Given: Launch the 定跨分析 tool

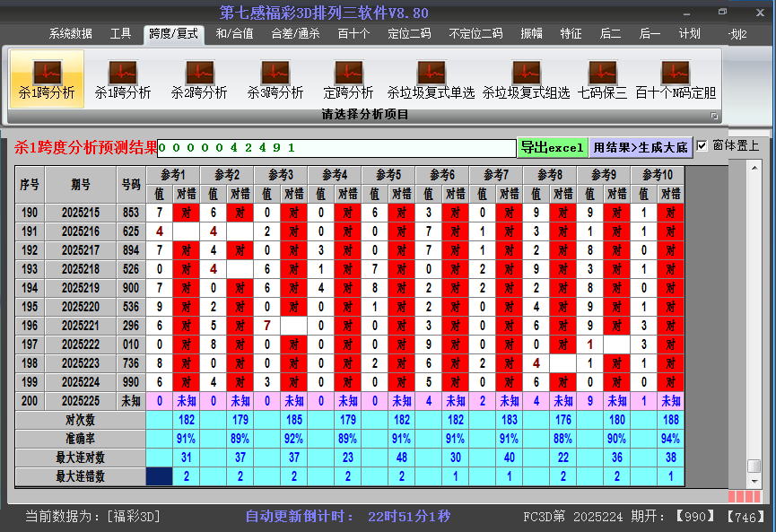Looking at the screenshot, I should 348,79.
